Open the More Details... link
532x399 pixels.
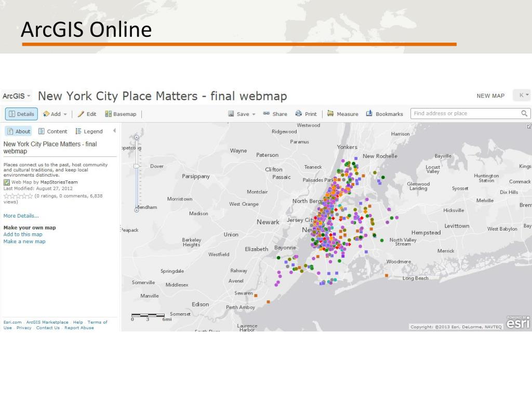(x=21, y=216)
